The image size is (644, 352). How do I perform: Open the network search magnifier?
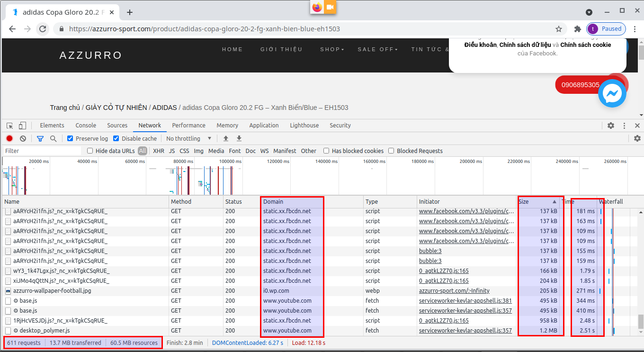pos(54,138)
